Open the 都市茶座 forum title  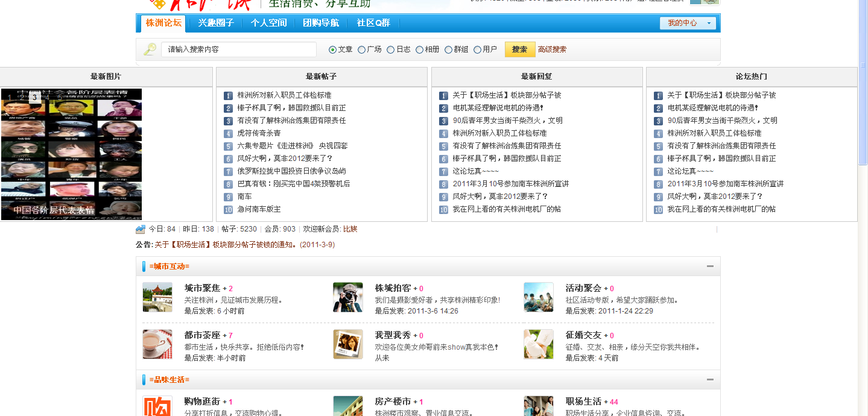pyautogui.click(x=203, y=335)
